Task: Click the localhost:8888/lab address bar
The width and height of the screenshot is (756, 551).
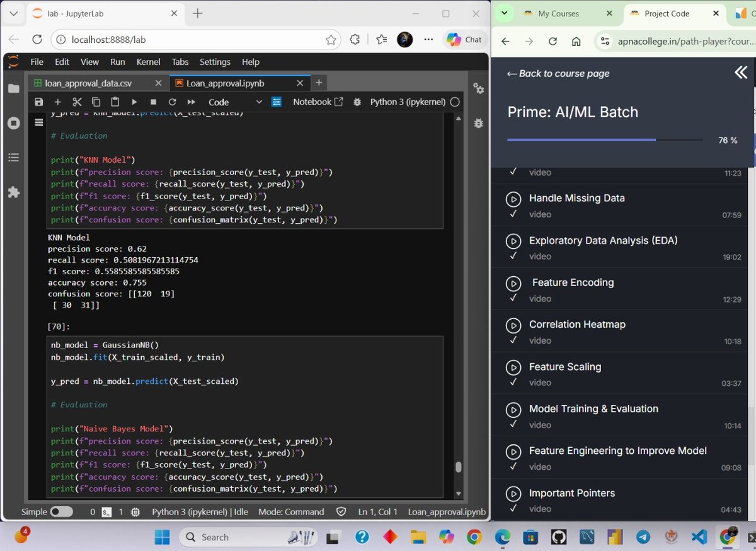Action: click(x=195, y=40)
